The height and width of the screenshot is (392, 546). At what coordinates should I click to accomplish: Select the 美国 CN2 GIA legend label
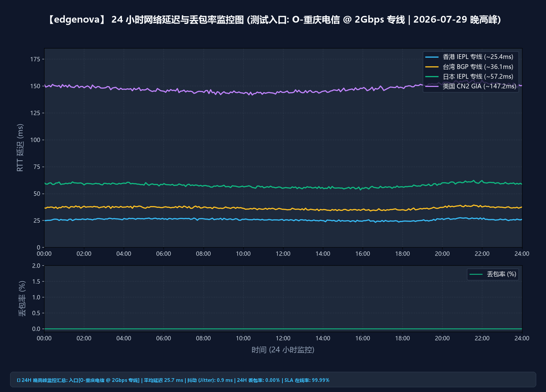pos(479,86)
